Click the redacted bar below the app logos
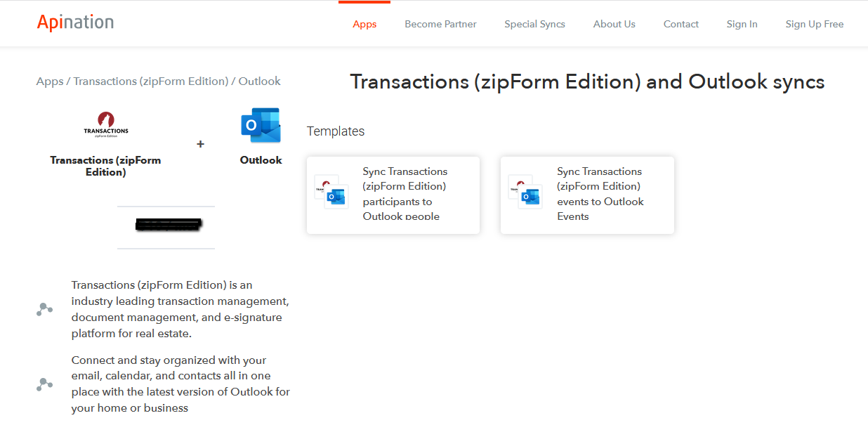 pyautogui.click(x=168, y=225)
